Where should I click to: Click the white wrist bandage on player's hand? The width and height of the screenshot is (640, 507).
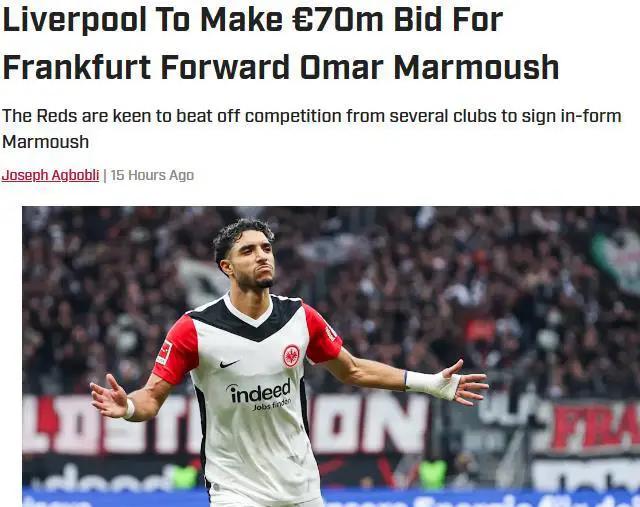pyautogui.click(x=433, y=384)
